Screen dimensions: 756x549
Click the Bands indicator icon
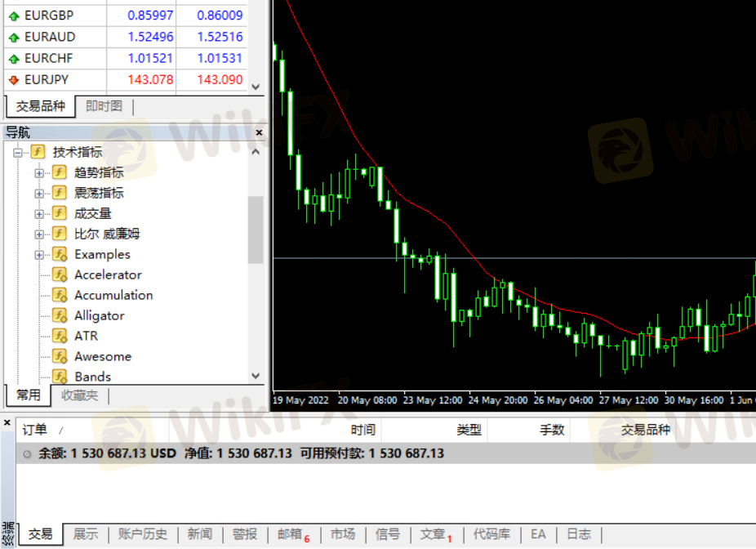60,377
